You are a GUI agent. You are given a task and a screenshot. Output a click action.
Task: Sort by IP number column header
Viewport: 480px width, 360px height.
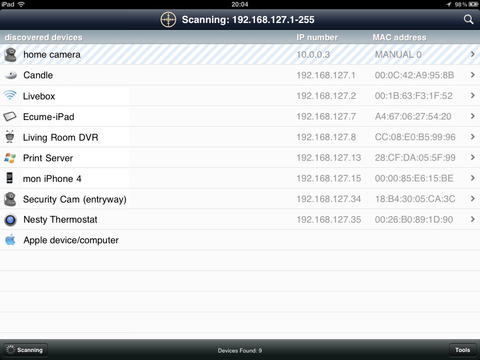point(317,37)
